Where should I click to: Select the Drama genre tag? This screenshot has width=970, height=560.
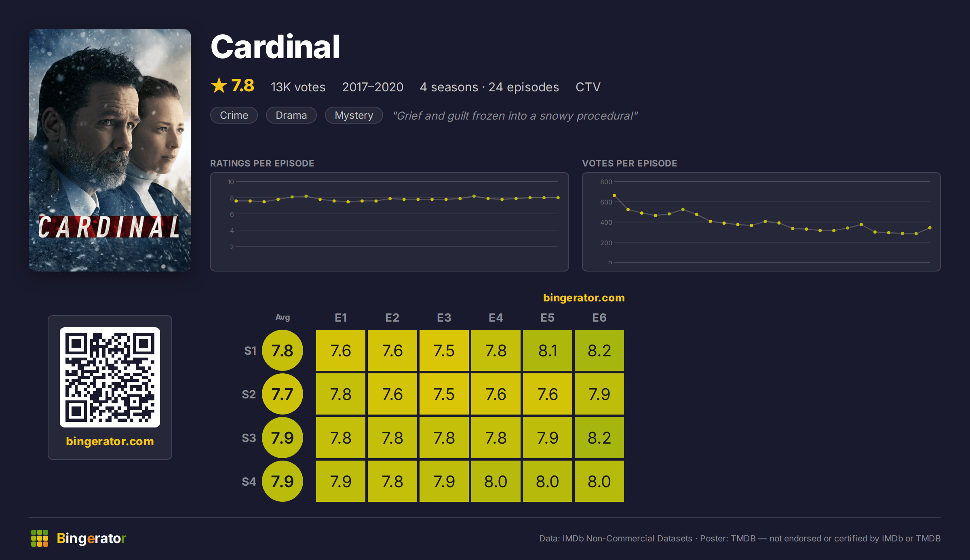pos(291,116)
